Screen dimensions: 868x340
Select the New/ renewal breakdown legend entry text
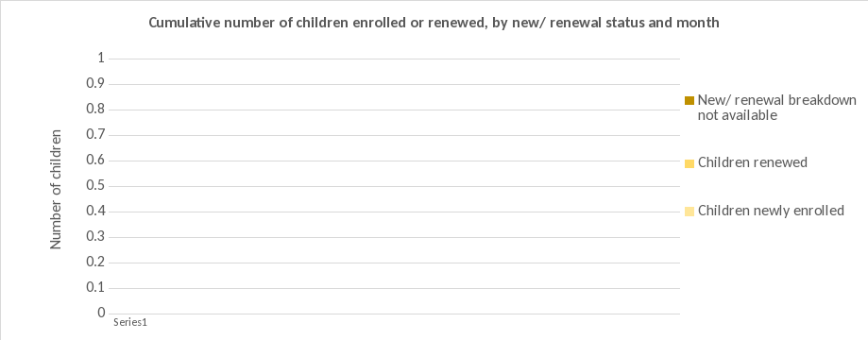[777, 108]
